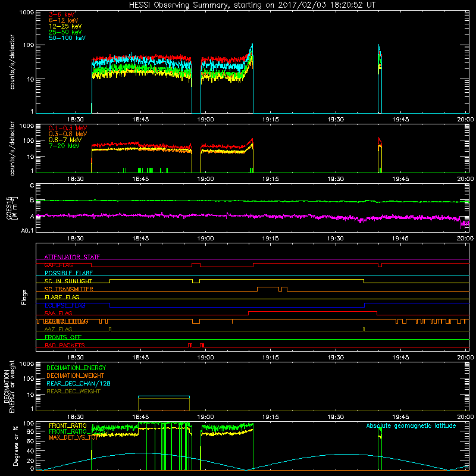Click the blue ECLIPSE_FLAG label
Screen dimensions: 476x476
pyautogui.click(x=65, y=305)
